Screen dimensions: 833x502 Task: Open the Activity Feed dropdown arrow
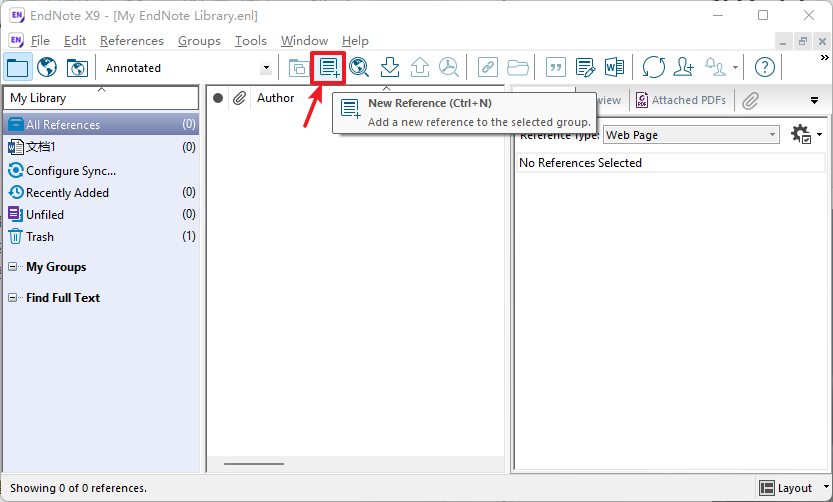tap(735, 67)
